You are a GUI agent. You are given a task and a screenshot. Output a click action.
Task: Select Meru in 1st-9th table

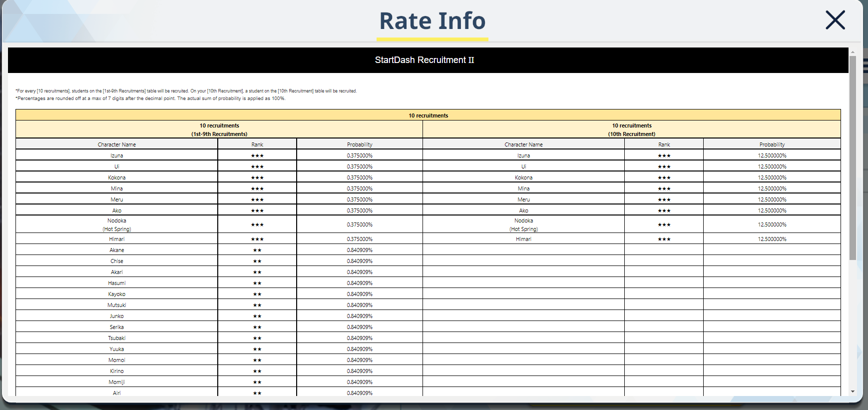(117, 199)
